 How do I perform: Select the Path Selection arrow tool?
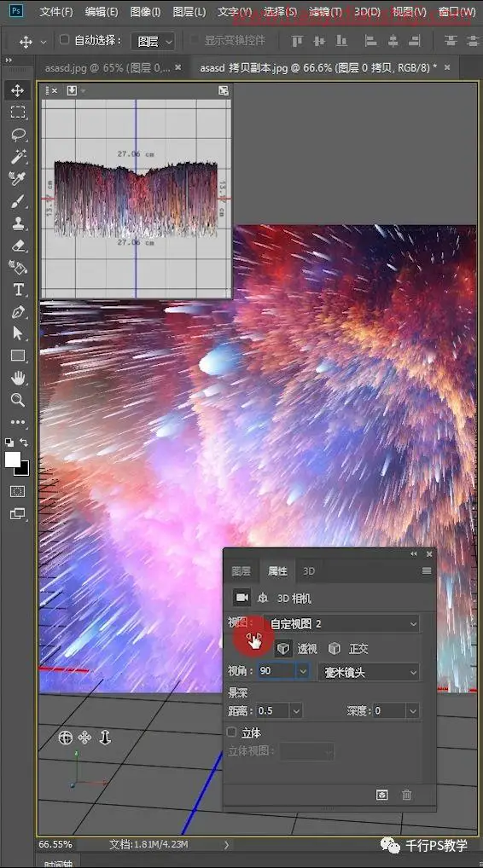pos(18,333)
